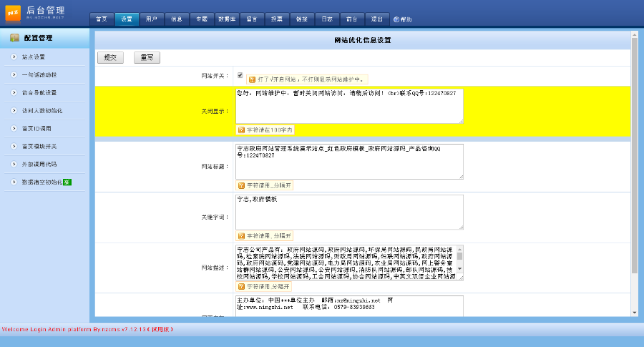
Task: Click the NZ logo icon in header
Action: click(x=13, y=13)
